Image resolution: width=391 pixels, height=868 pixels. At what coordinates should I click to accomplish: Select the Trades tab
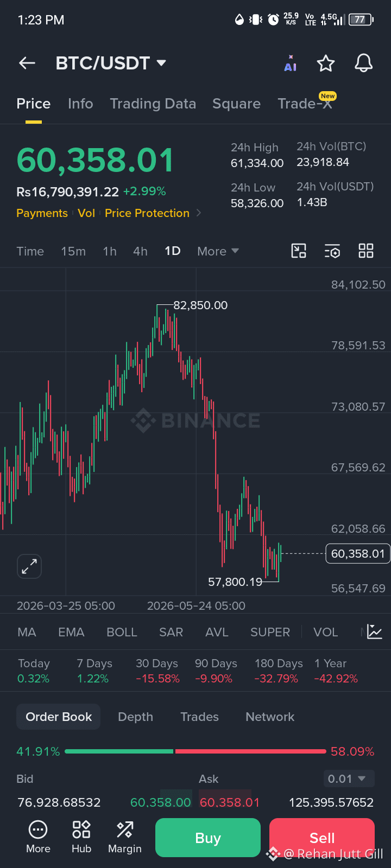(199, 717)
